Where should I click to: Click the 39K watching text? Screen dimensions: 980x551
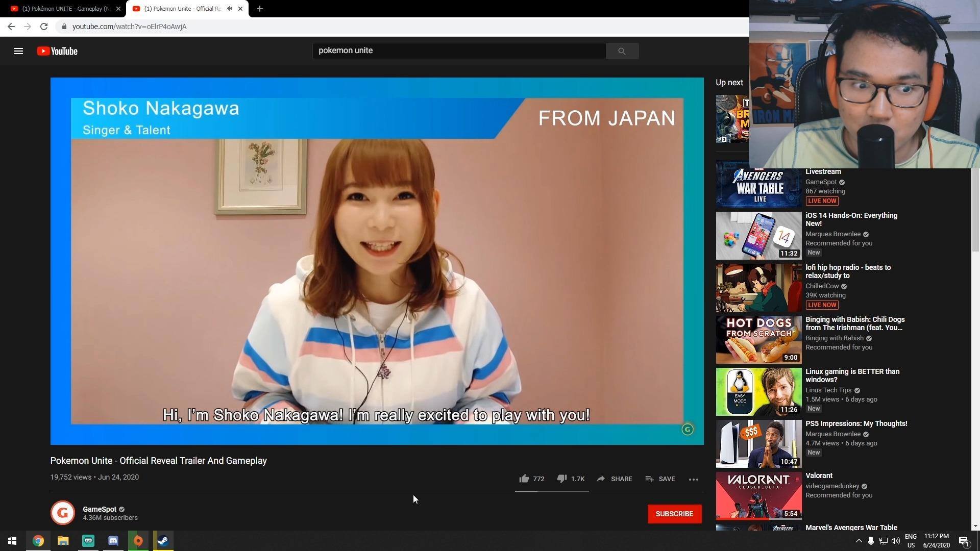[x=825, y=295]
